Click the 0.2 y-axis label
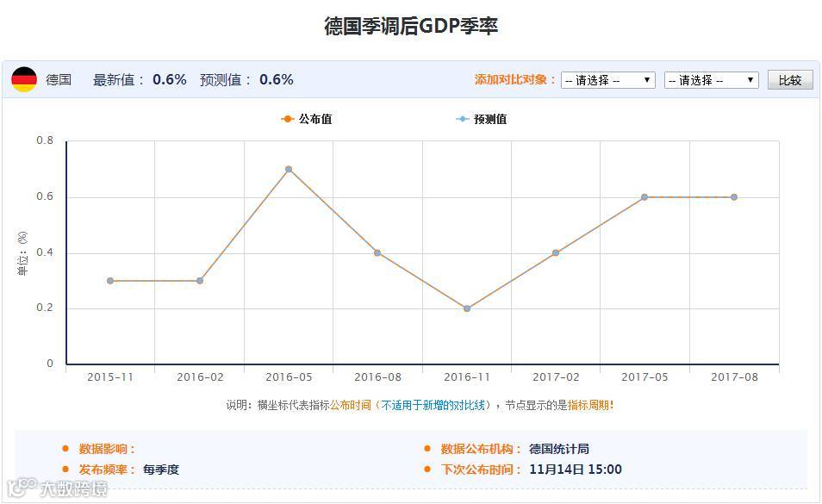822x504 pixels. click(45, 308)
